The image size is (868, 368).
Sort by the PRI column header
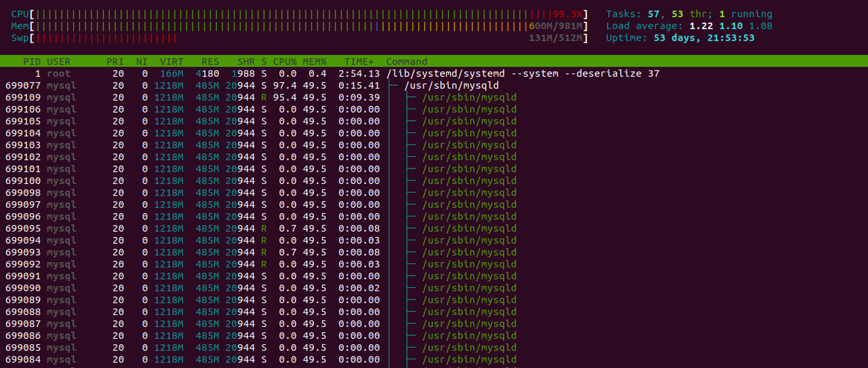(115, 61)
